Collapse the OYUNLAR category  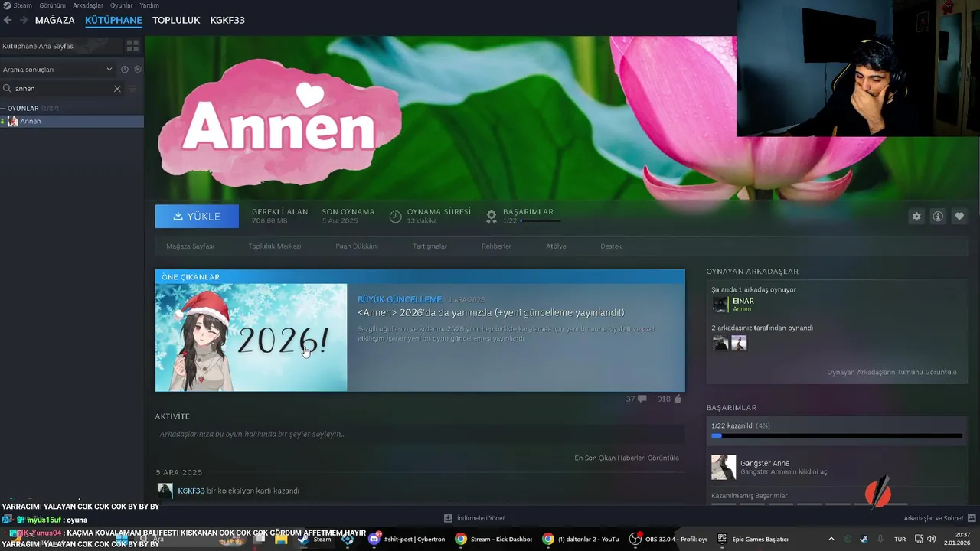pyautogui.click(x=3, y=109)
